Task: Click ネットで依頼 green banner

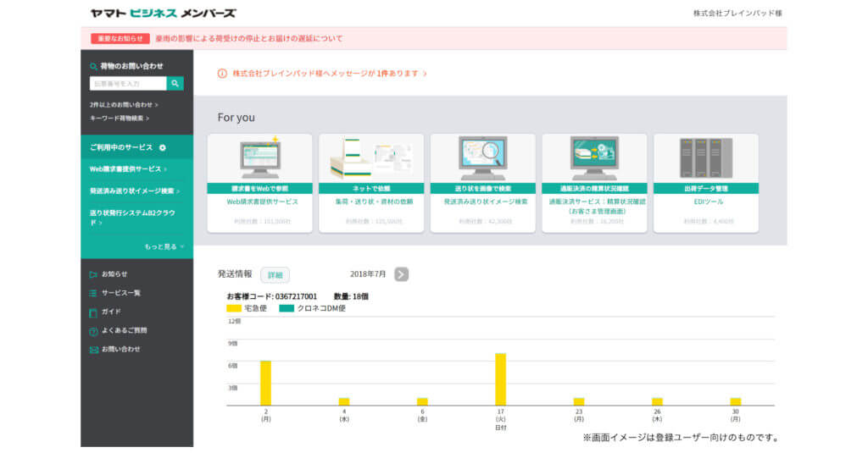Action: [x=371, y=189]
